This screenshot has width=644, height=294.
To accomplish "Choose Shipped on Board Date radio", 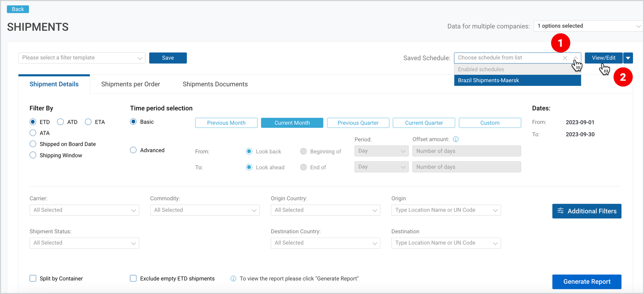I will point(33,144).
